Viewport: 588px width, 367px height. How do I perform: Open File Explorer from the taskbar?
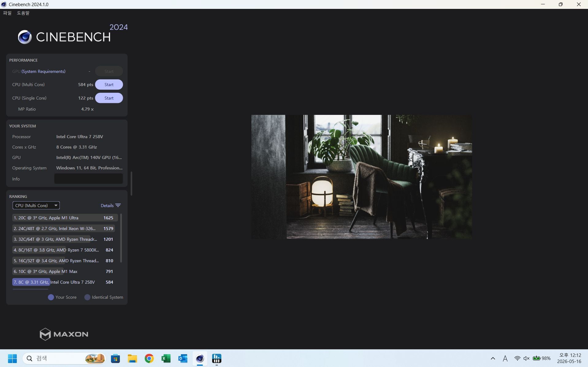(132, 358)
